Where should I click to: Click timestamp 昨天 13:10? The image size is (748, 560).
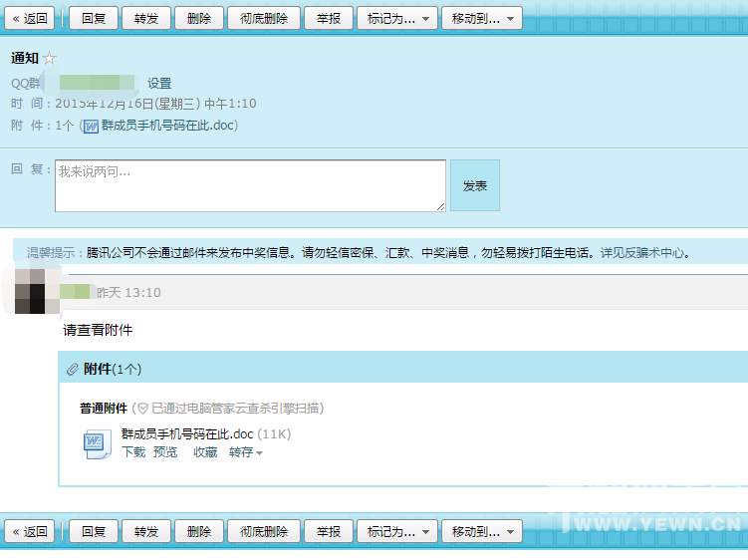click(x=128, y=292)
